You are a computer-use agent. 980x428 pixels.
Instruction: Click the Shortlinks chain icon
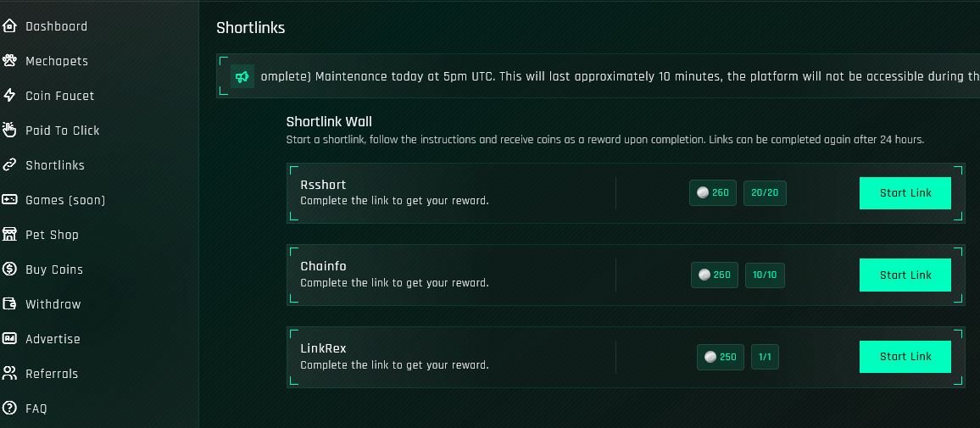click(x=9, y=165)
